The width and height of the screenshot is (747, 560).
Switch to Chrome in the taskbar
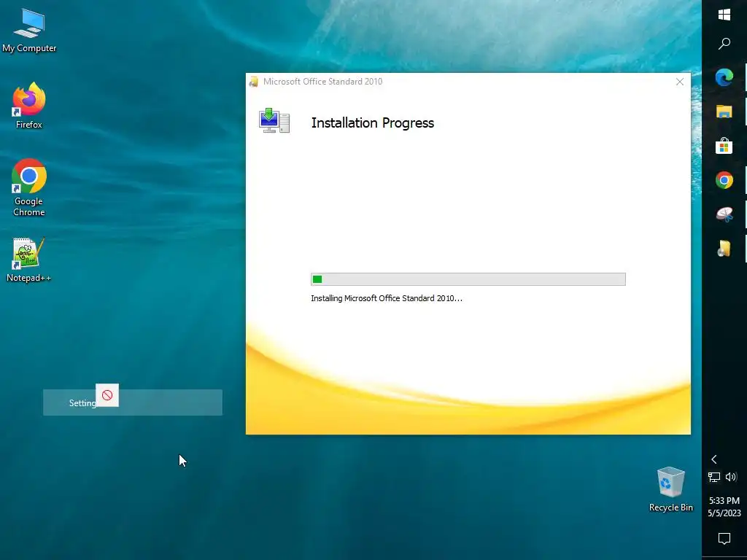coord(724,180)
